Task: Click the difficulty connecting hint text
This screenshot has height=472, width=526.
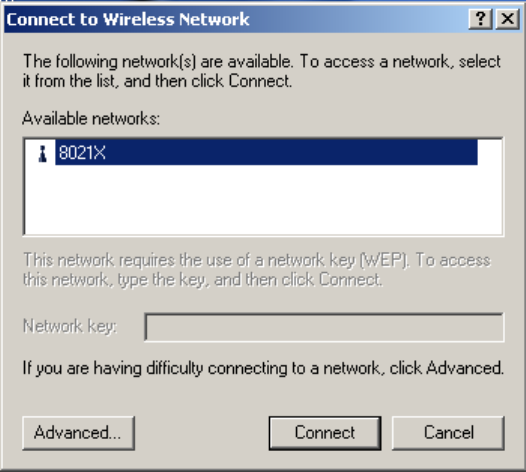Action: pyautogui.click(x=263, y=368)
